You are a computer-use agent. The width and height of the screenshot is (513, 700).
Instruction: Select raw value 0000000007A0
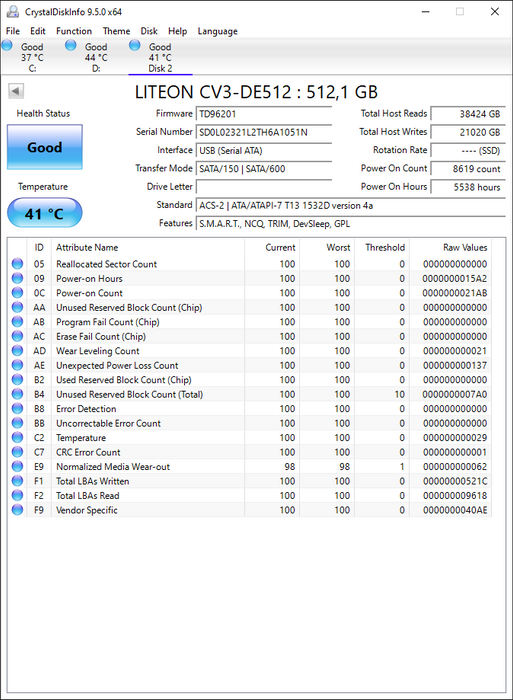tap(455, 394)
